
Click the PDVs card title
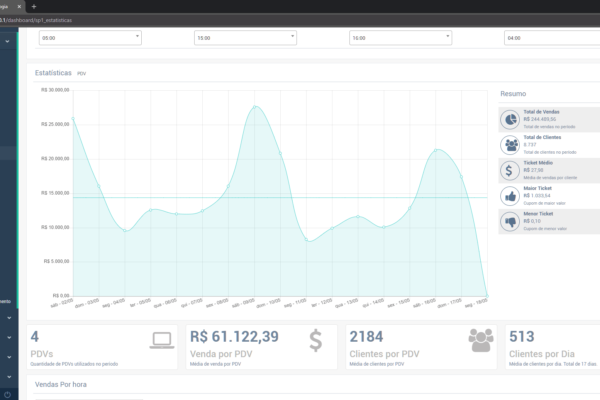click(x=42, y=354)
